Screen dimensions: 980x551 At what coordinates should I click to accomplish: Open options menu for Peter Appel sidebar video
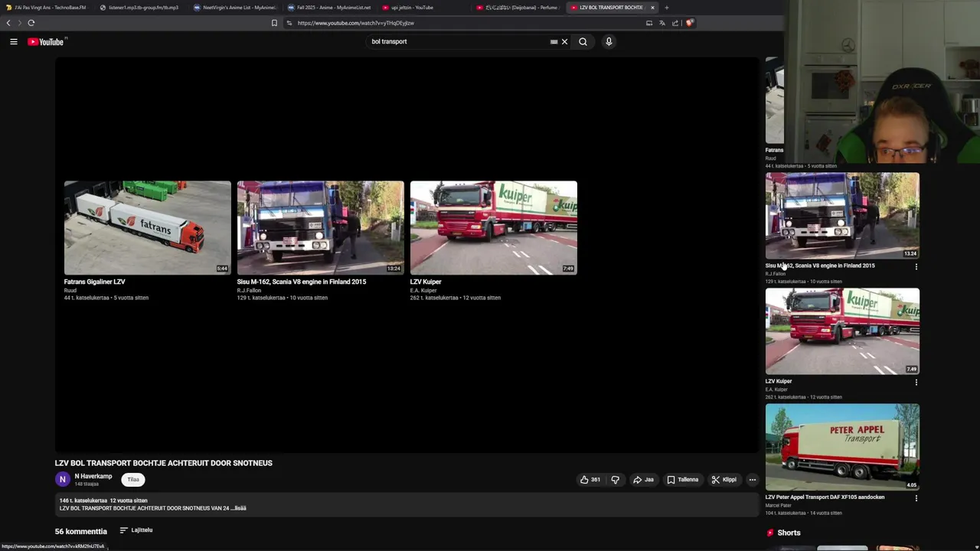[x=916, y=498]
